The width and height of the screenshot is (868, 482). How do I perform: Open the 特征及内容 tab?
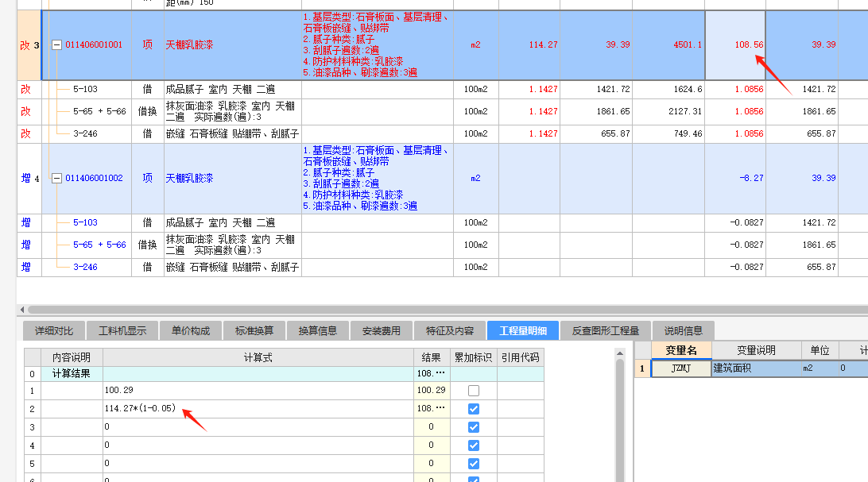(450, 330)
